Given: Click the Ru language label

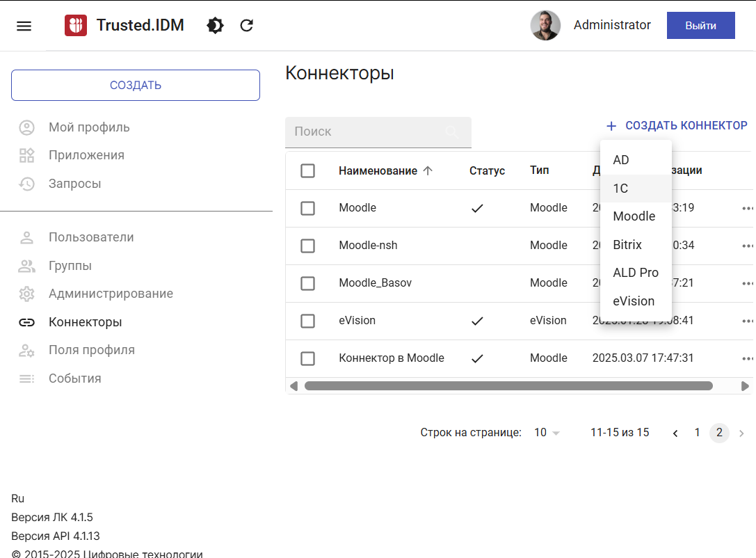Looking at the screenshot, I should [18, 499].
